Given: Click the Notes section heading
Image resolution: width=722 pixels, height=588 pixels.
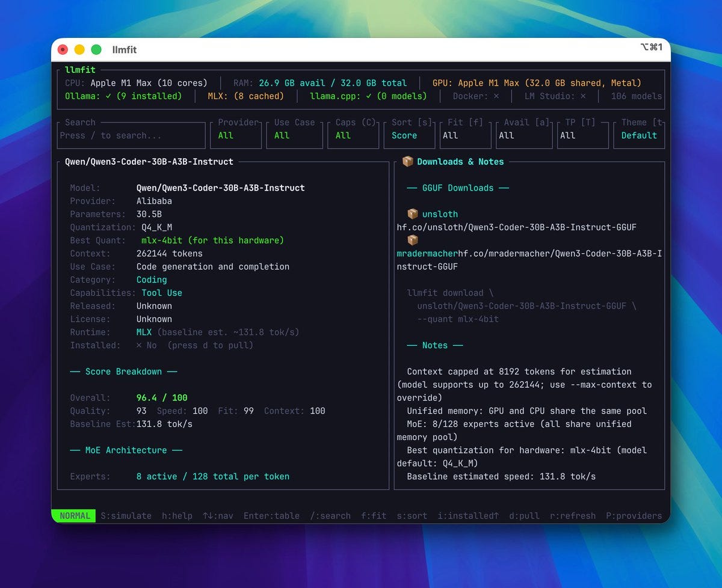Looking at the screenshot, I should [x=435, y=346].
